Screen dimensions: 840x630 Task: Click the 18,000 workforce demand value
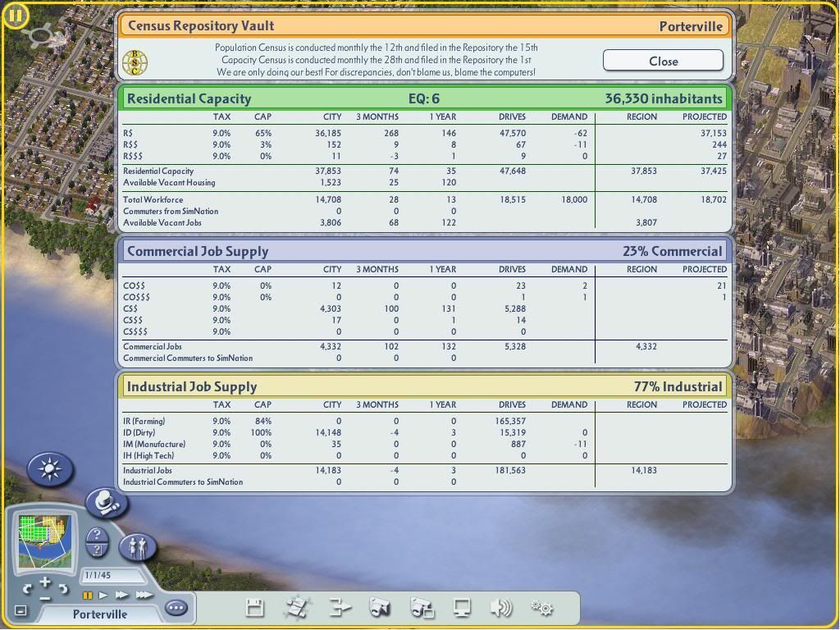[574, 200]
